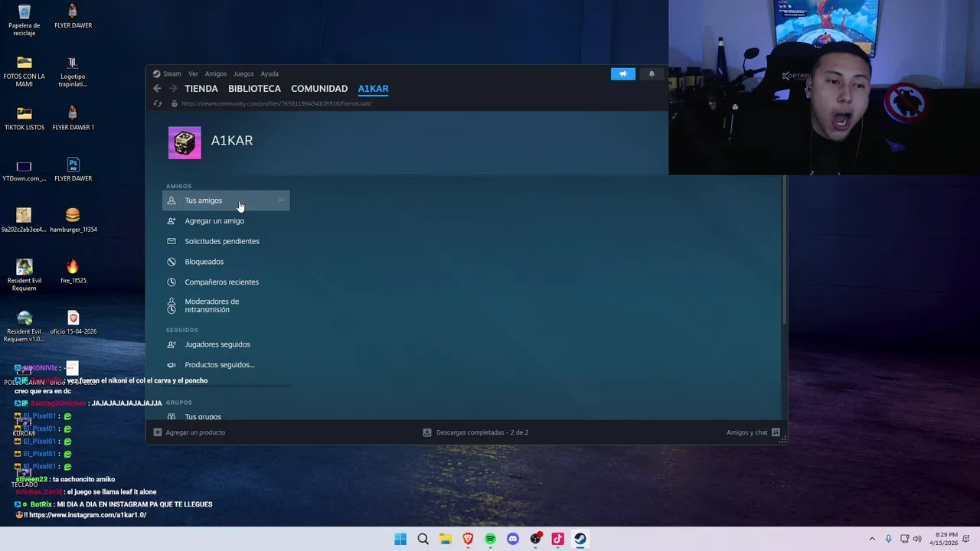Show hidden system tray icons
Viewport: 980px width, 551px height.
pyautogui.click(x=871, y=539)
